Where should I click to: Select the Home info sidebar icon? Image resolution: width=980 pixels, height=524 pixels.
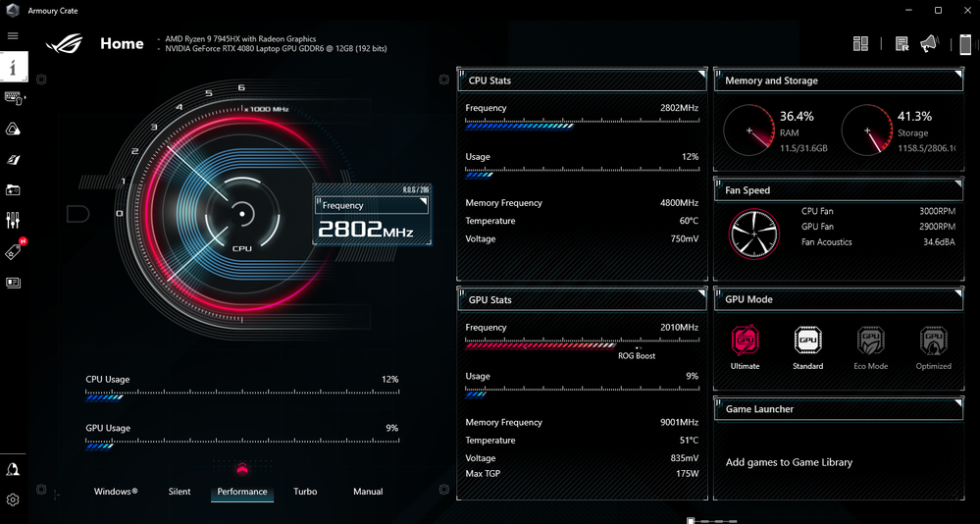coord(14,67)
